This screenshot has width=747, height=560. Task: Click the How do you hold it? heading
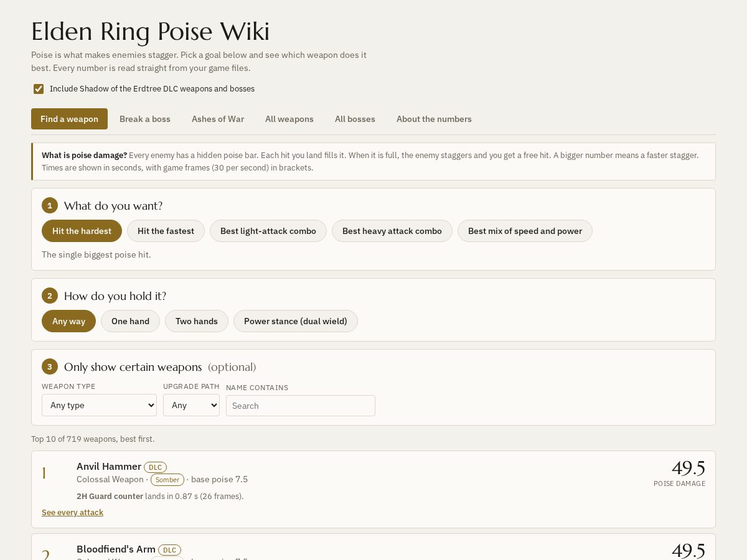115,296
